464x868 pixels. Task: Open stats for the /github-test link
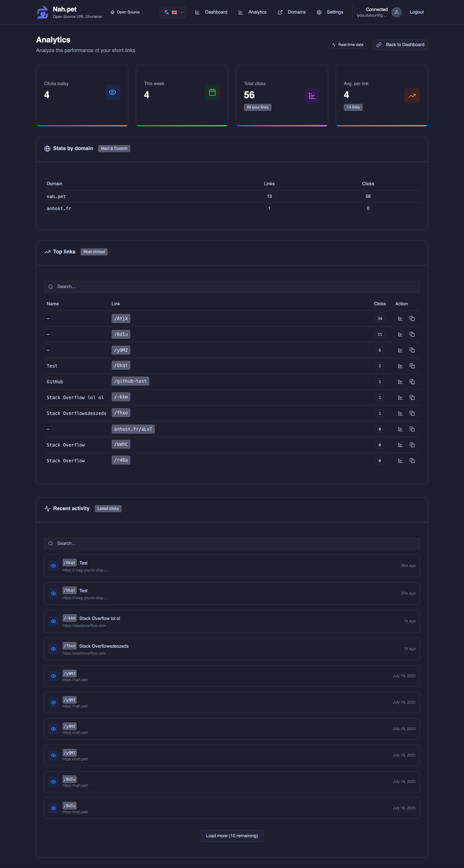(x=400, y=382)
